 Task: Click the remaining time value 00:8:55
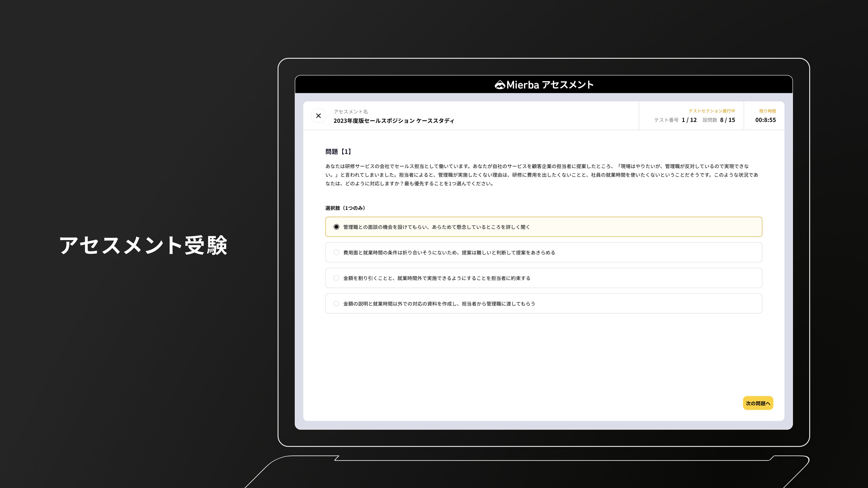(x=765, y=120)
